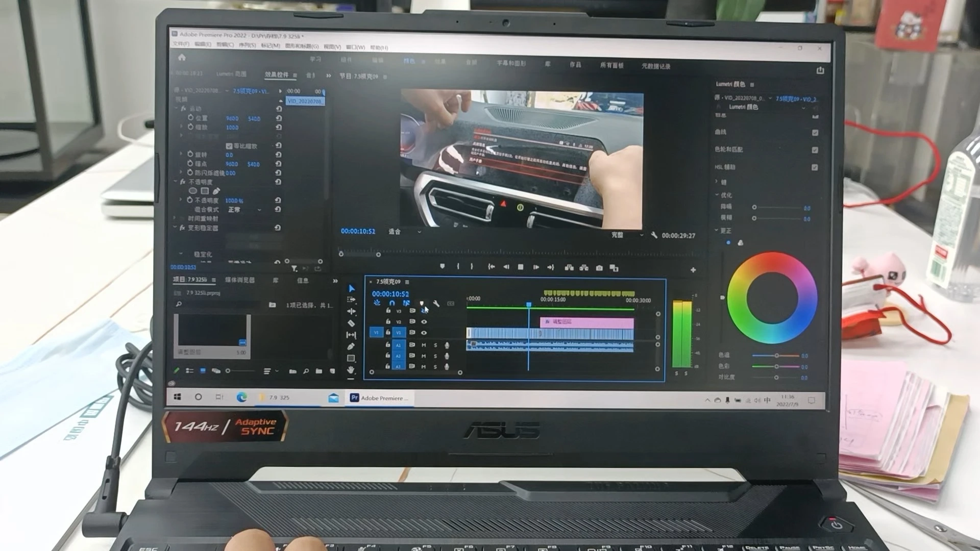This screenshot has height=551, width=980.
Task: Select the Rectangle tool
Action: (351, 358)
